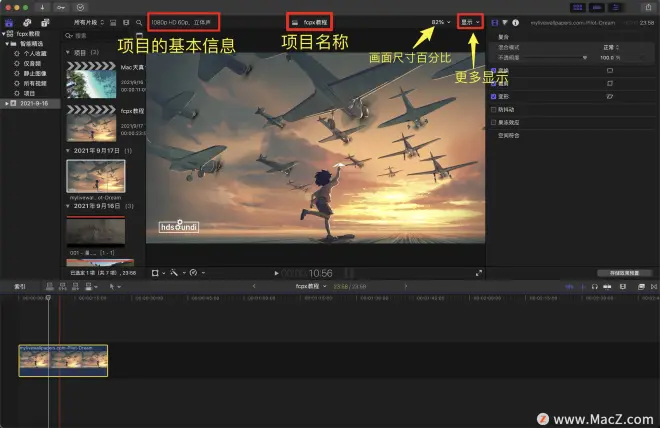660x428 pixels.
Task: Click the 存储效果预置 button
Action: [x=625, y=273]
